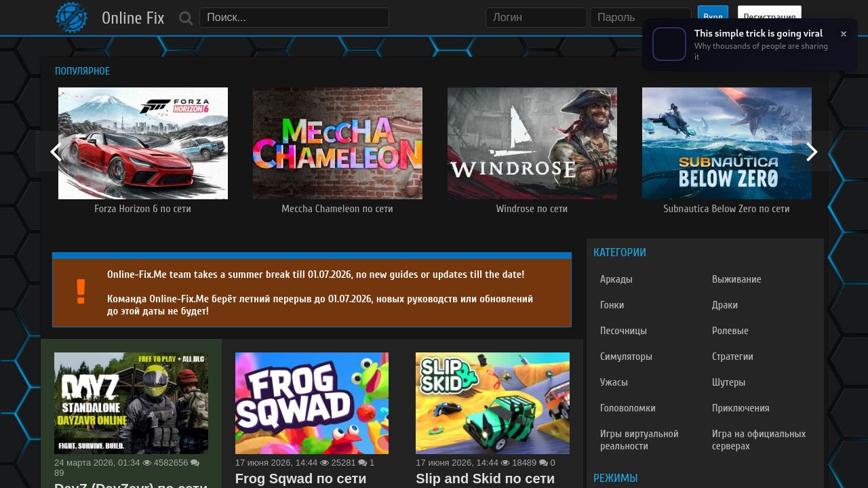868x488 pixels.
Task: Go to next popular games slide
Action: pyautogui.click(x=812, y=152)
